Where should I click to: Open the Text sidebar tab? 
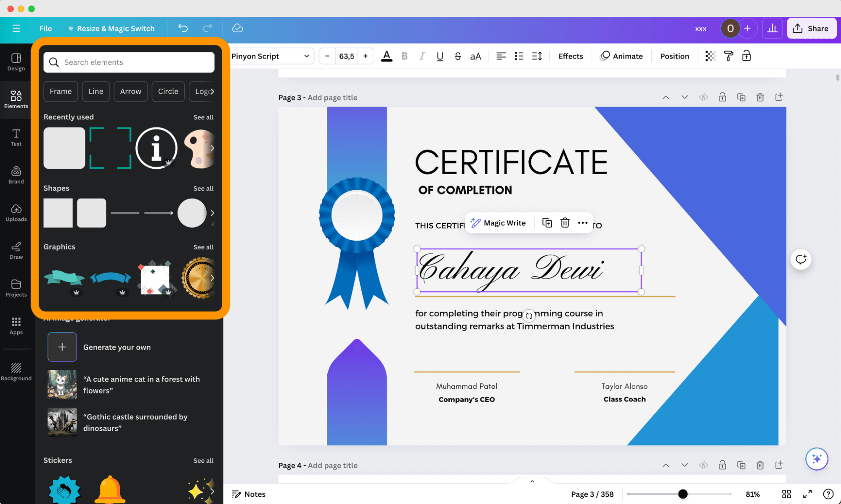pyautogui.click(x=16, y=138)
